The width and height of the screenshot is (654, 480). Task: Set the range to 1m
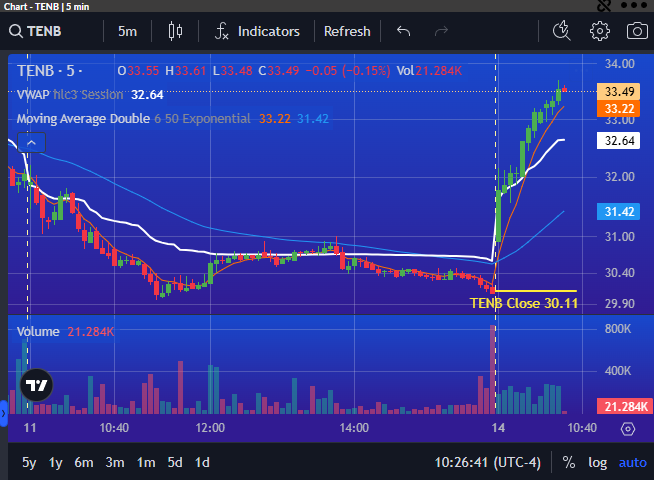click(146, 462)
